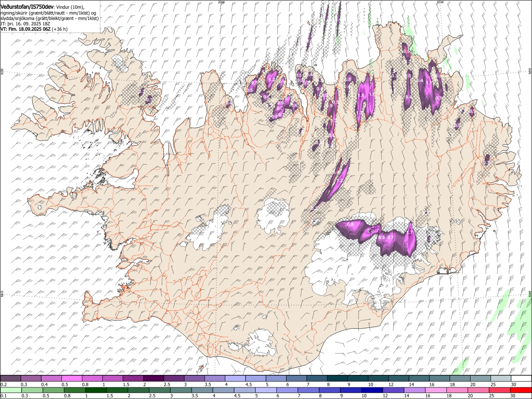Select the pale grey swatch at 25 in top legend
Image resolution: width=532 pixels, height=399 pixels.
(501, 379)
